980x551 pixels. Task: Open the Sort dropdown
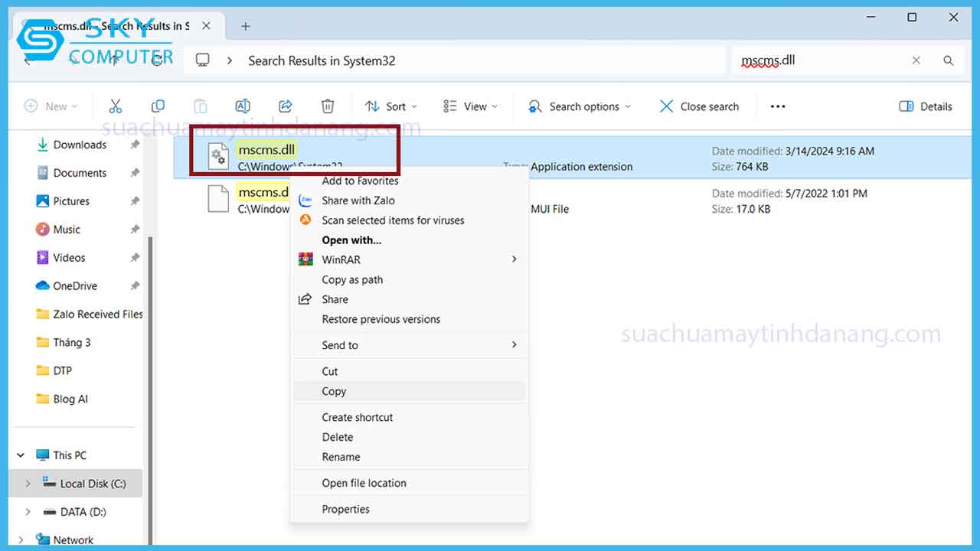tap(390, 106)
